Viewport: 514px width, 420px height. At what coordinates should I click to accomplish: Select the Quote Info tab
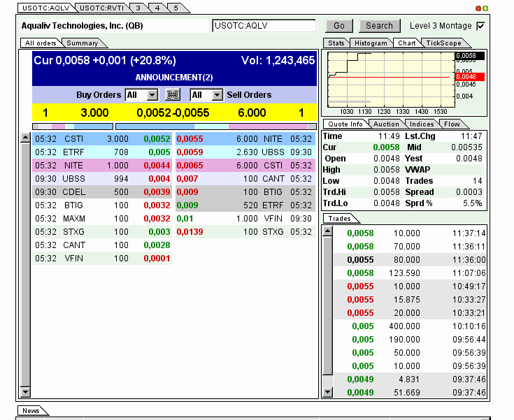coord(345,124)
